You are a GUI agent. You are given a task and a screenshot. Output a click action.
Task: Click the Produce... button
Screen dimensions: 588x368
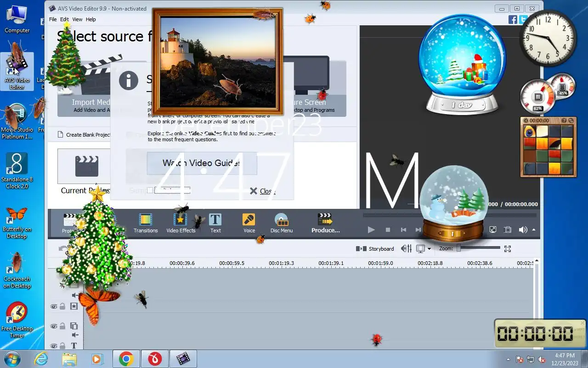click(x=325, y=223)
